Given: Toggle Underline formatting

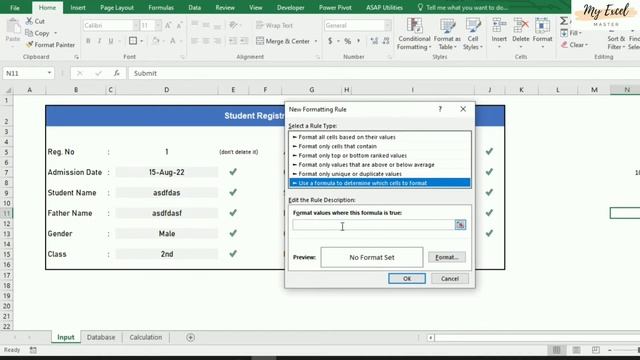Looking at the screenshot, I should 111,41.
